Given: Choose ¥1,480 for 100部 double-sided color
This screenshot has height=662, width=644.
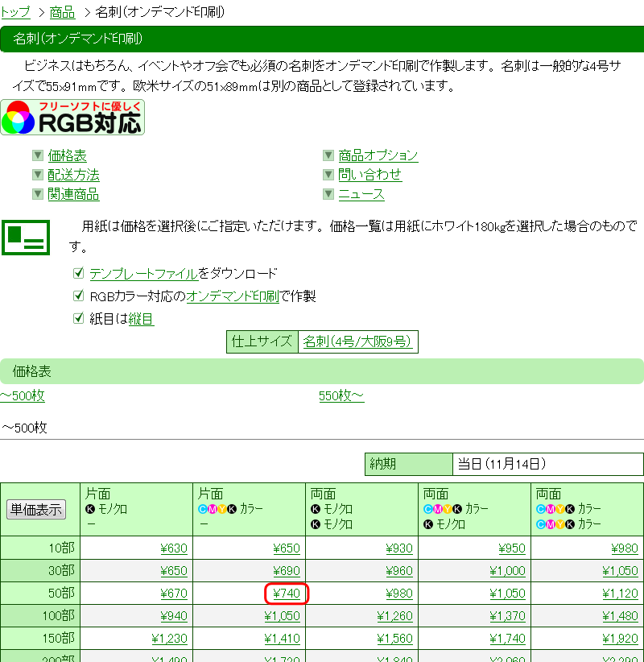Looking at the screenshot, I should point(620,616).
